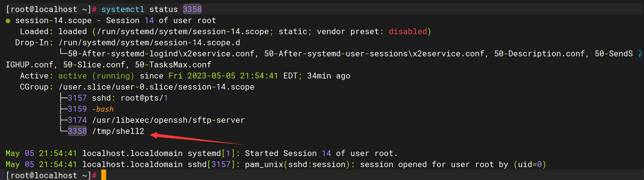Click the 50-Slice.conf drop-in file
Screen dimensions: 644x180
(x=94, y=65)
